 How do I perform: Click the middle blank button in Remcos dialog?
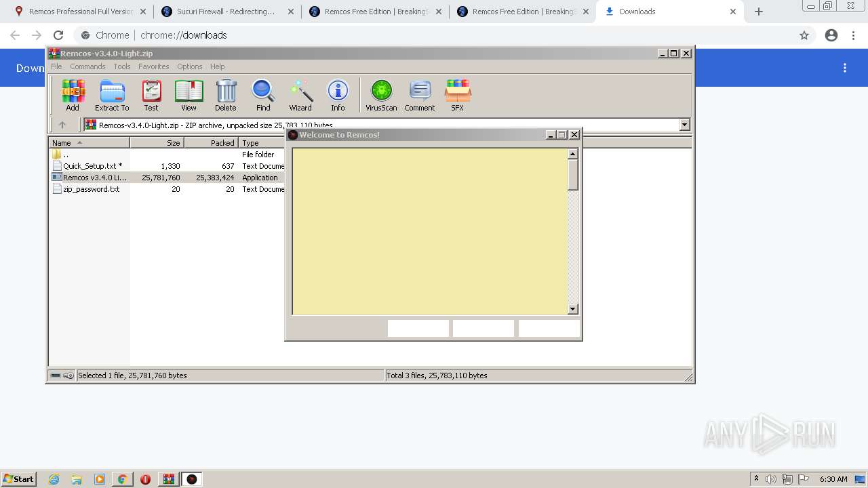point(484,328)
